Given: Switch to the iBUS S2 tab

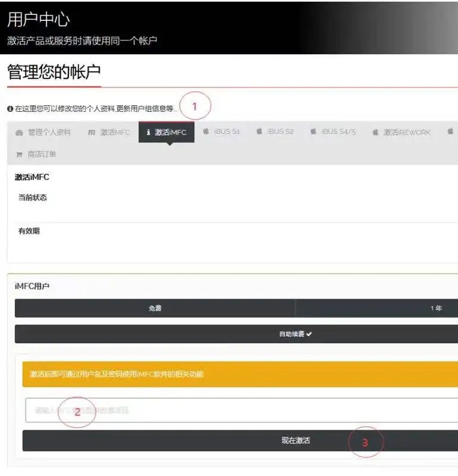Looking at the screenshot, I should 275,131.
